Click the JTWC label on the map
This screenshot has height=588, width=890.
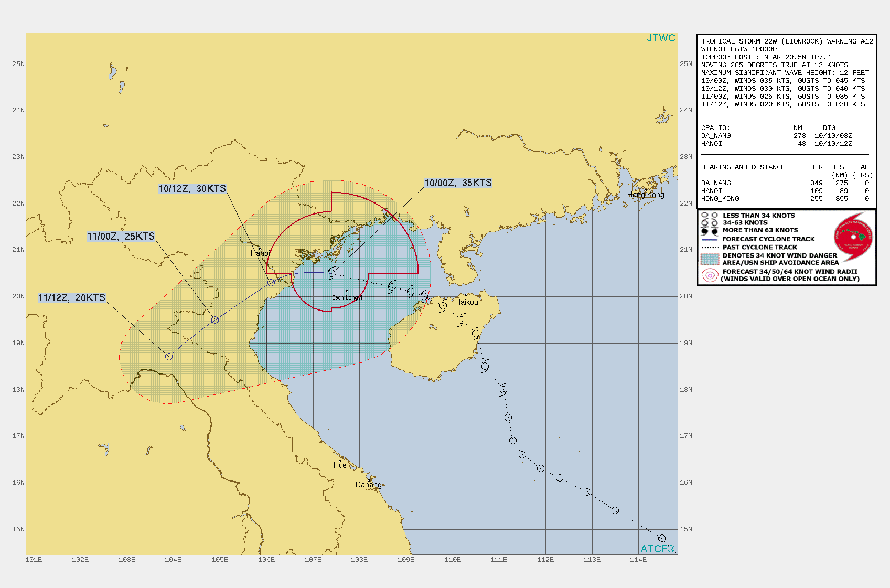[661, 38]
